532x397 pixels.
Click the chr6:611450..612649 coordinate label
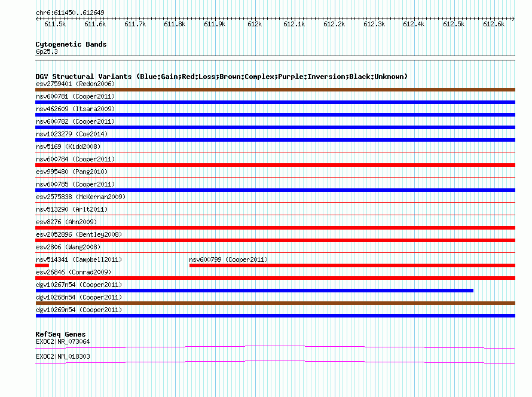click(70, 13)
